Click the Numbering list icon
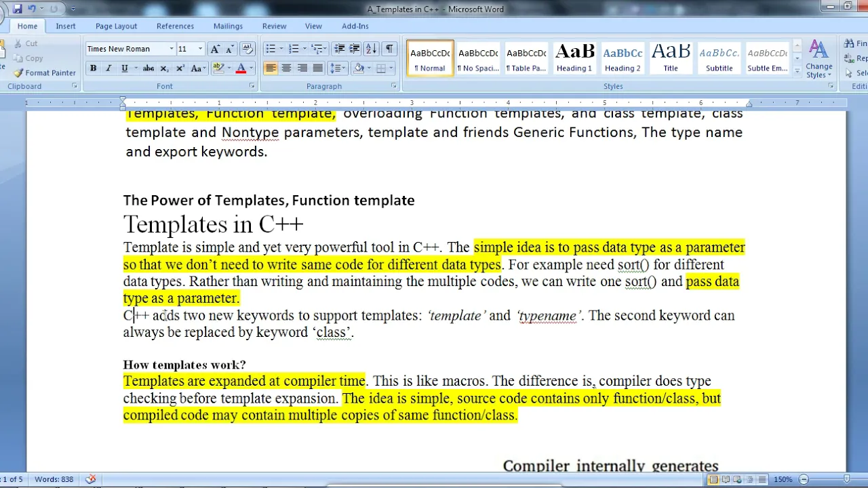This screenshot has height=488, width=868. 294,49
